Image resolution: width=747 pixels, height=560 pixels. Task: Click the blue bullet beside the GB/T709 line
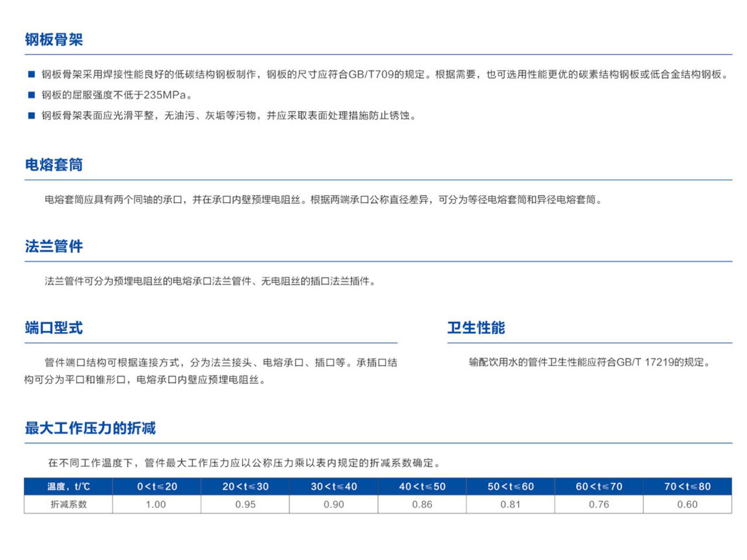(x=31, y=74)
